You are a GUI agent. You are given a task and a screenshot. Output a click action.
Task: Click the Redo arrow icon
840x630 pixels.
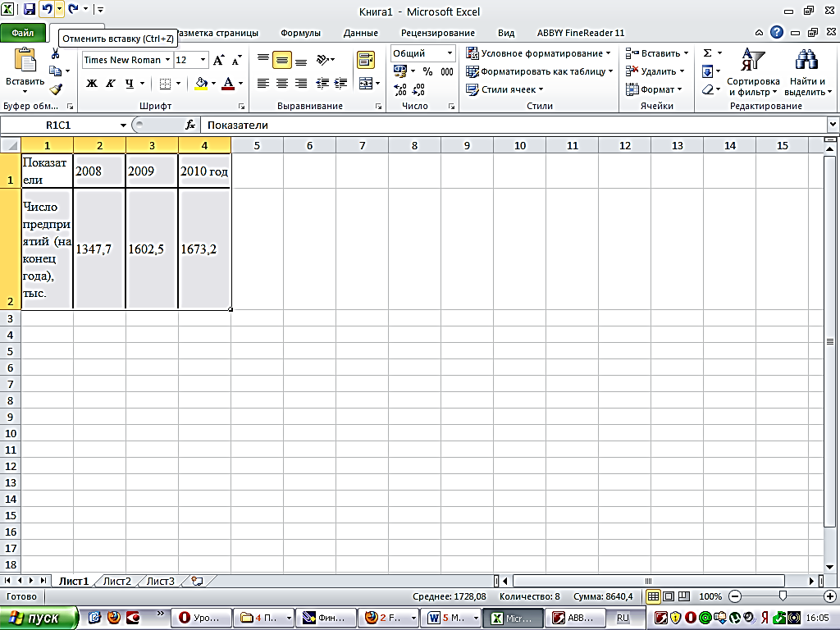point(73,9)
